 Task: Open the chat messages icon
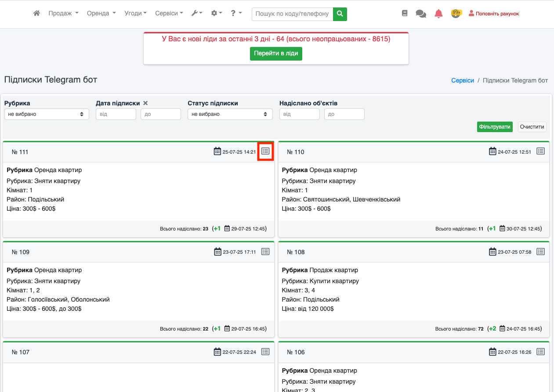(x=420, y=14)
